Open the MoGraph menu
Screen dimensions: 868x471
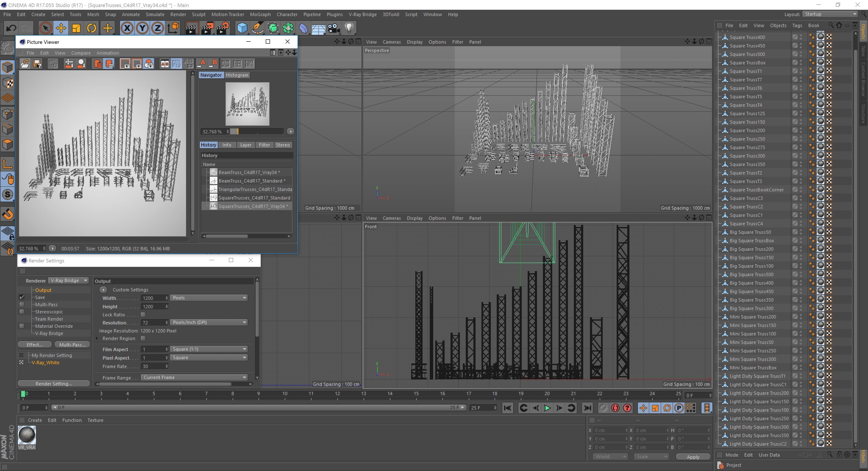click(260, 14)
